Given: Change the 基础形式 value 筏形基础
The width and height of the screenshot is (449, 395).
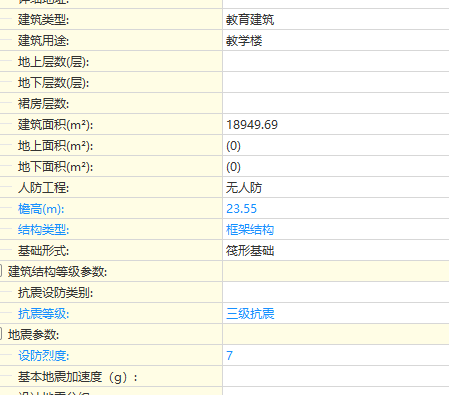Looking at the screenshot, I should click(x=336, y=250).
